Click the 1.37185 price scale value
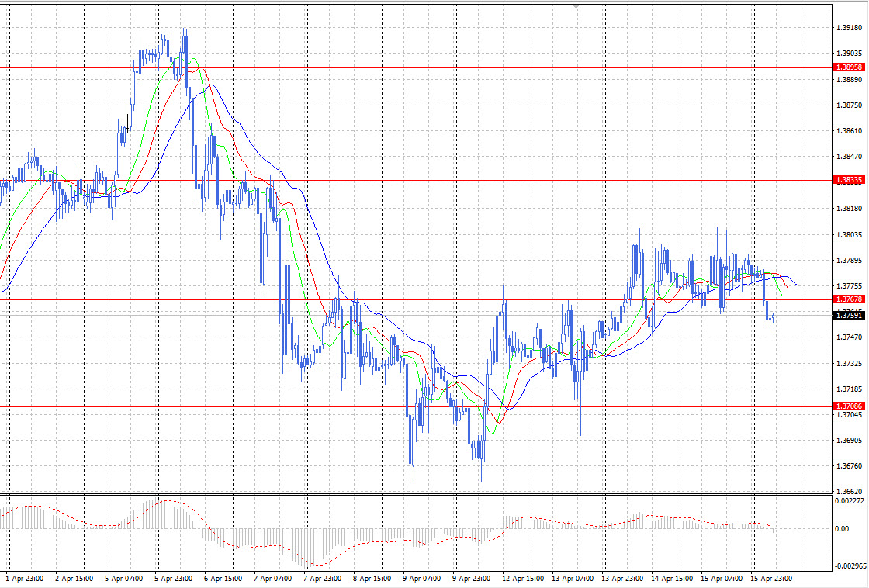869x588 pixels. 849,389
